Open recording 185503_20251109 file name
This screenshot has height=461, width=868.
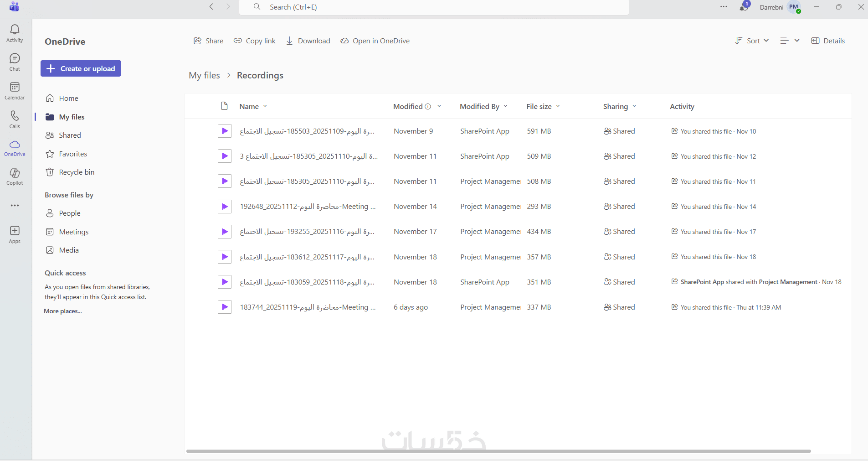tap(307, 131)
